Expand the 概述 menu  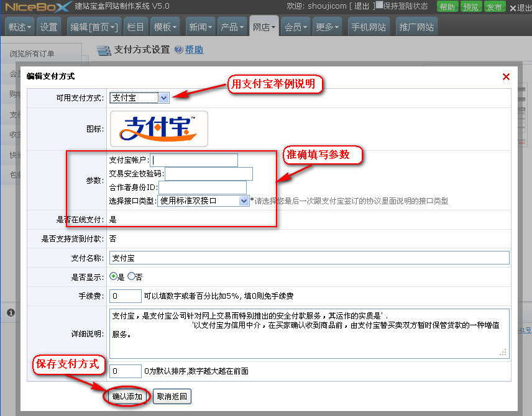pos(20,27)
